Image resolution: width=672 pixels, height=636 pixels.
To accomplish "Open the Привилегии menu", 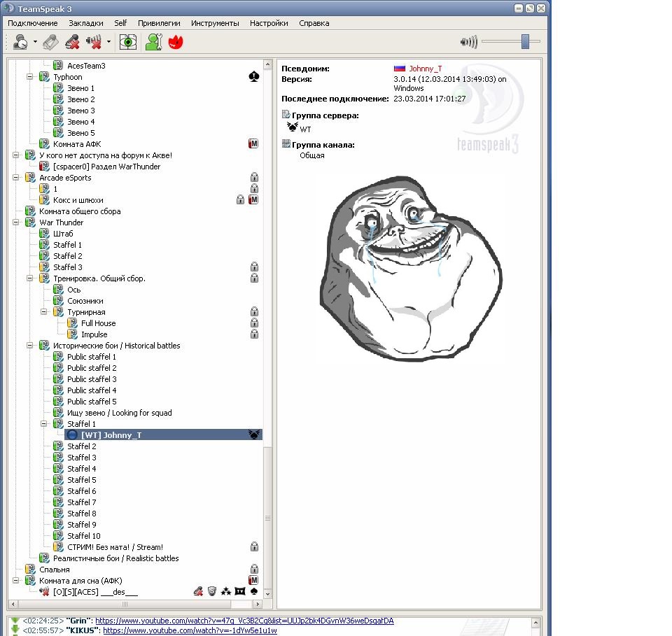I will pyautogui.click(x=159, y=23).
